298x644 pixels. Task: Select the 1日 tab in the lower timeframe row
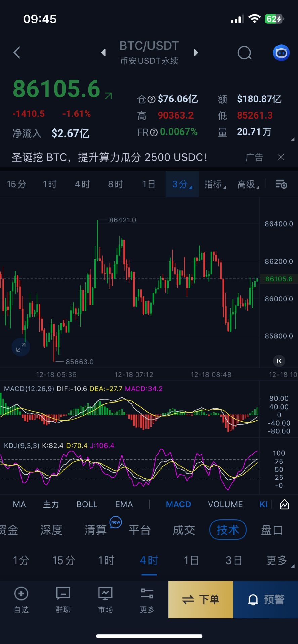pyautogui.click(x=191, y=560)
